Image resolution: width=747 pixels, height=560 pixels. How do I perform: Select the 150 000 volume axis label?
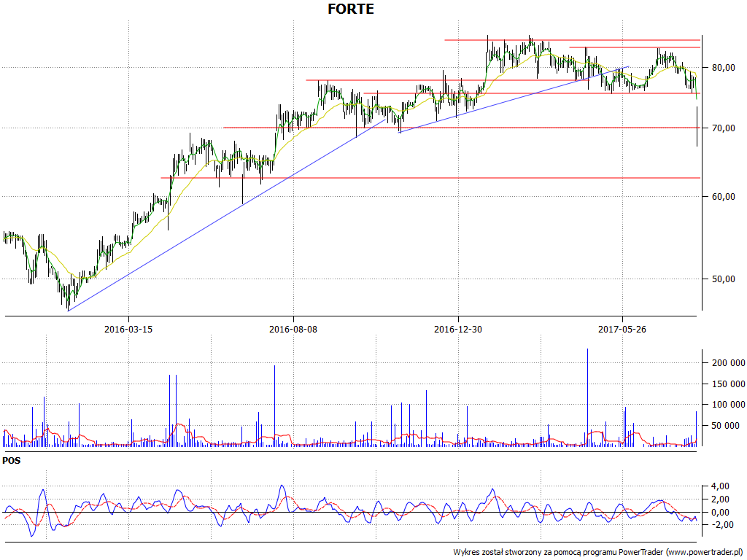click(728, 384)
